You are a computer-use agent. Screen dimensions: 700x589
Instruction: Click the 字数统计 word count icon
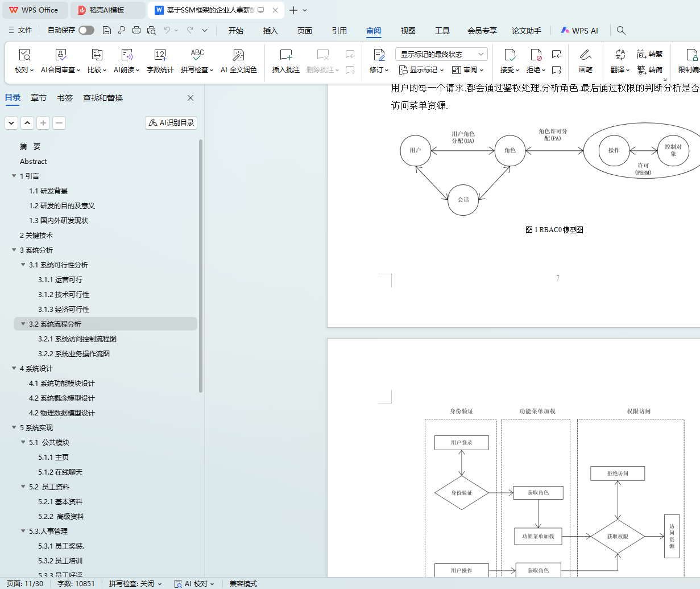(160, 55)
